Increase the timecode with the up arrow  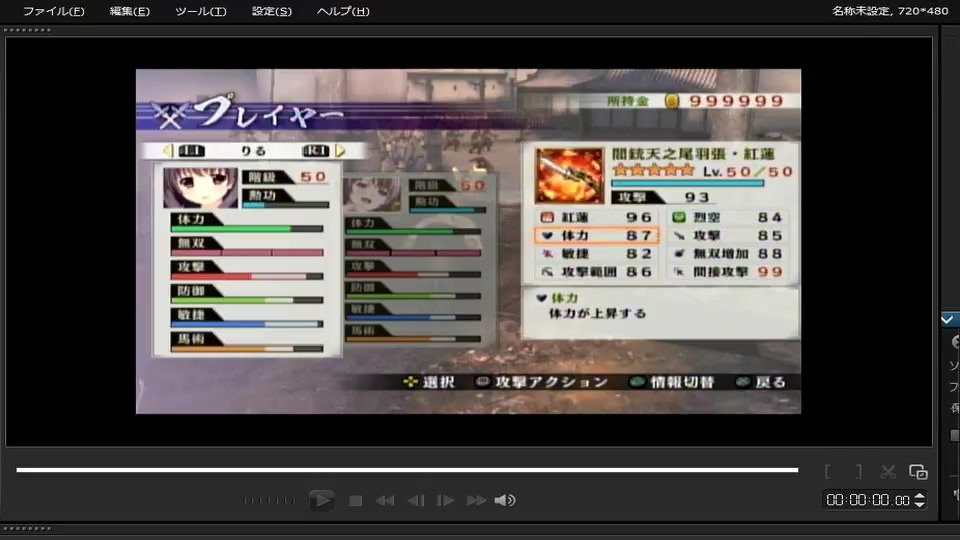pos(919,496)
